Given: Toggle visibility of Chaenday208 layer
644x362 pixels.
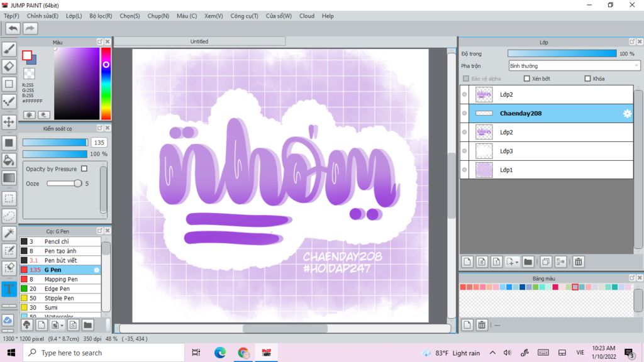Looking at the screenshot, I should [x=465, y=113].
